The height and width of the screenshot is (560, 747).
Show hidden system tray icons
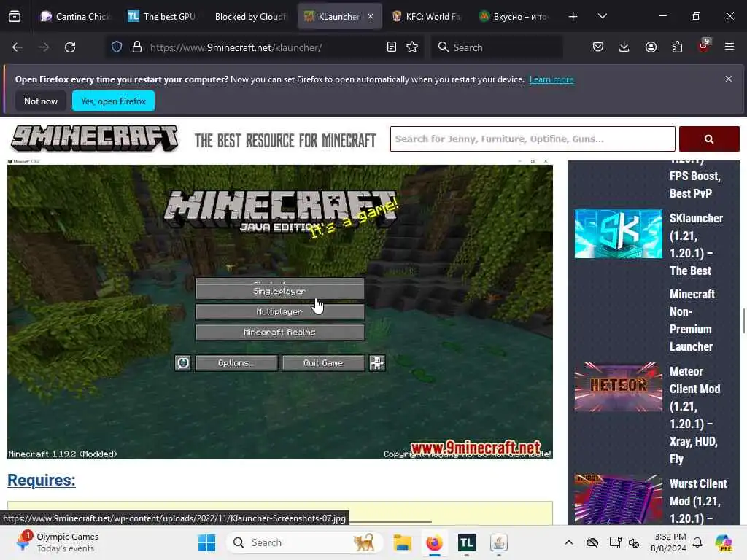(x=569, y=542)
